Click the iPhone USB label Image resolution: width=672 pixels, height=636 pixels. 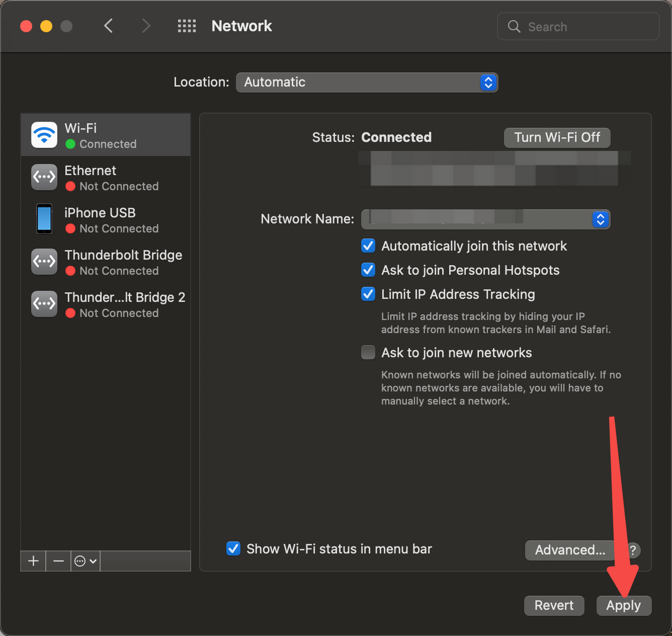tap(100, 213)
